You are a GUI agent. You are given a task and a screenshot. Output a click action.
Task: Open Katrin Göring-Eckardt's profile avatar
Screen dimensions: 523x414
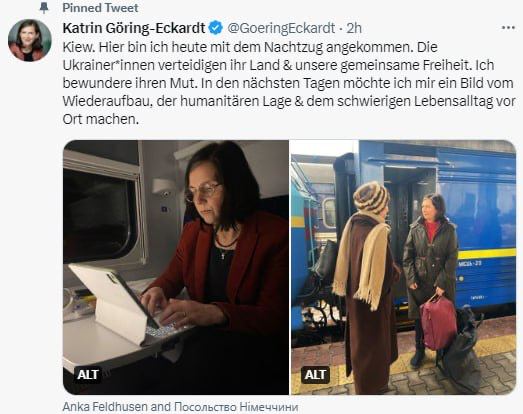point(30,40)
